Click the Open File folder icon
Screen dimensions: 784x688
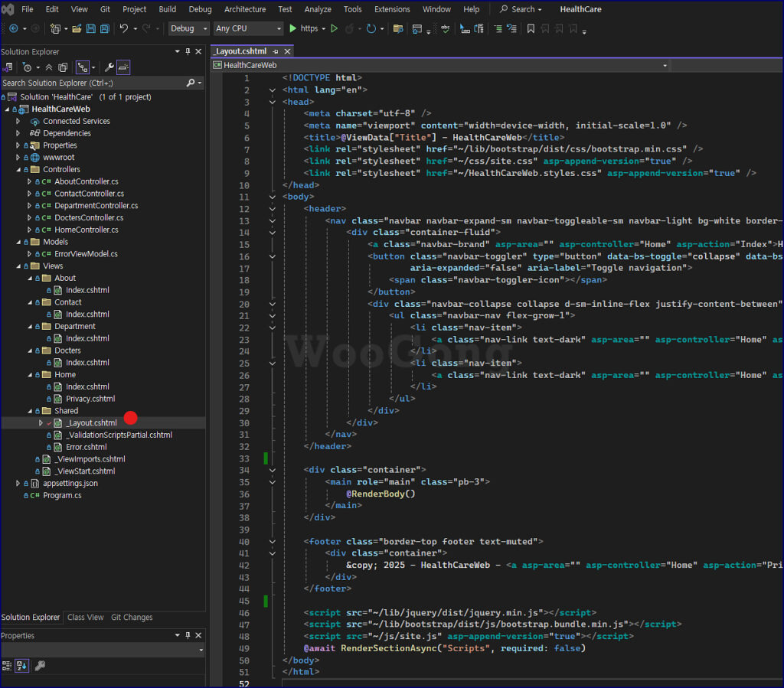click(77, 28)
